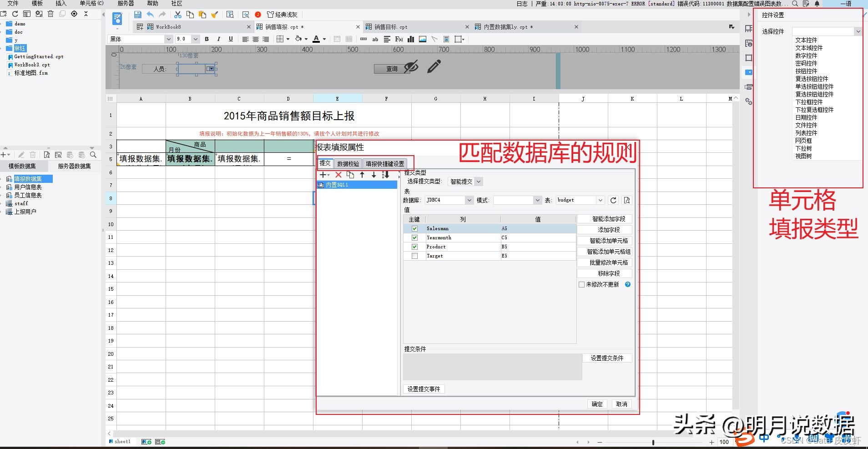The width and height of the screenshot is (868, 449).
Task: Open the fill color bucket picker
Action: coord(298,39)
